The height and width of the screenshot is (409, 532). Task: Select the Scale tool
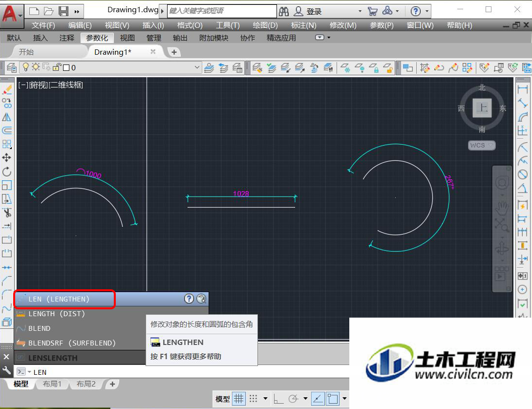[7, 185]
